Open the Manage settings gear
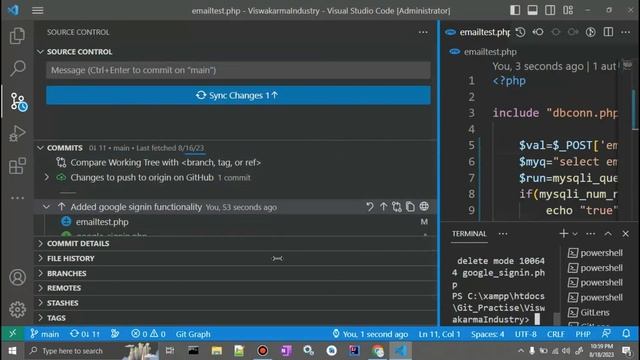Screen dimensions: 640x360 (x=17, y=310)
